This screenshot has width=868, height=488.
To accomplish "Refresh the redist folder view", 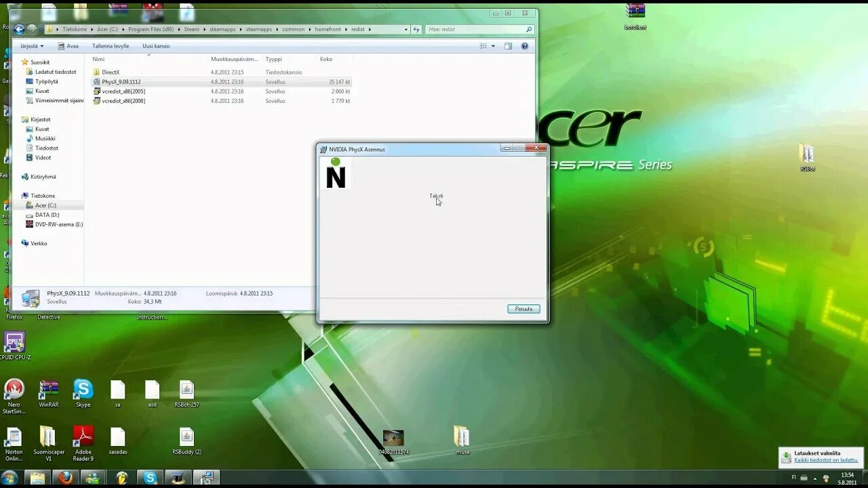I will 416,30.
